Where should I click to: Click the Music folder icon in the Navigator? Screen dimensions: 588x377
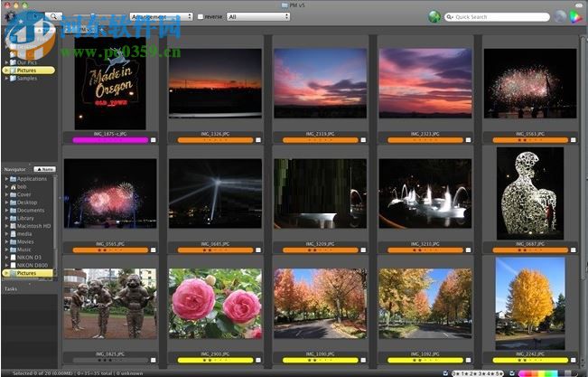tap(14, 250)
